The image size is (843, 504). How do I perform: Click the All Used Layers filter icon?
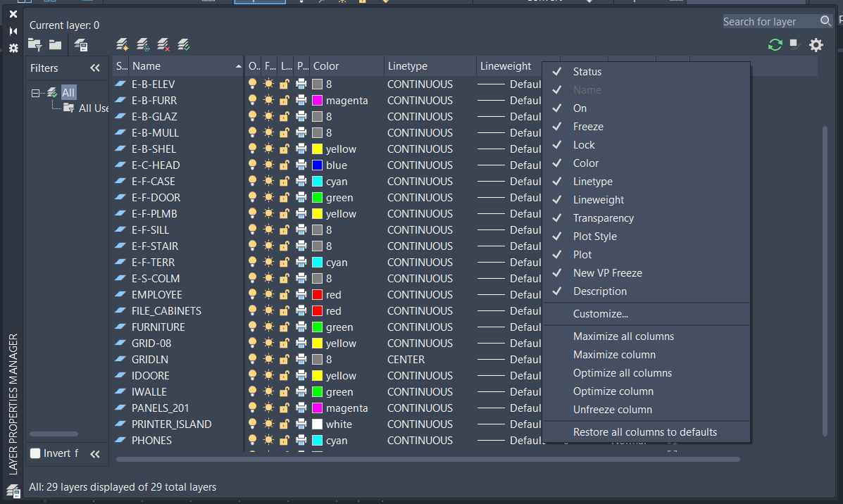click(x=69, y=108)
